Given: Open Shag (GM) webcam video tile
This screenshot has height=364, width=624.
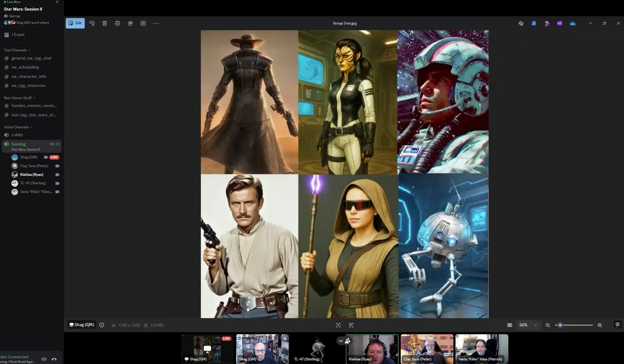Looking at the screenshot, I should [x=262, y=349].
